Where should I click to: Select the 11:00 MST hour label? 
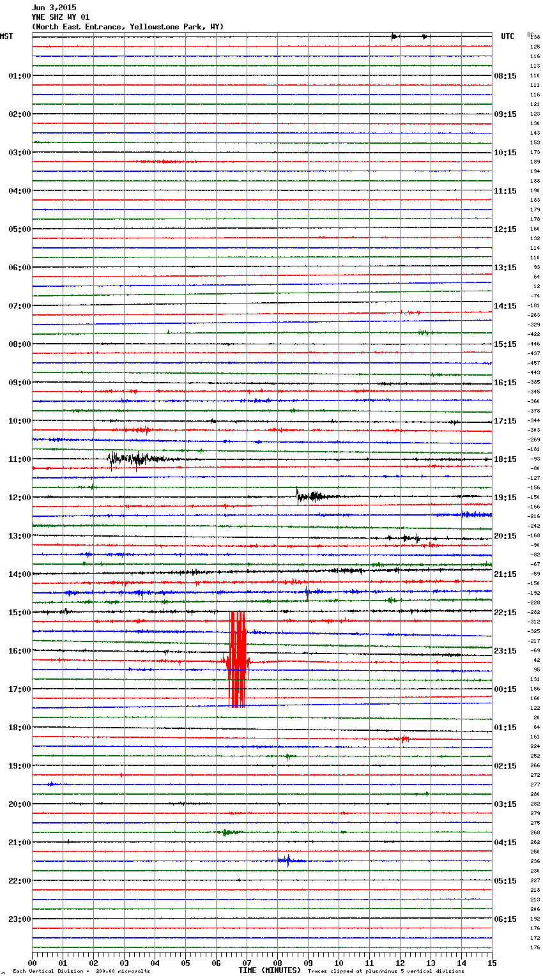pyautogui.click(x=19, y=459)
